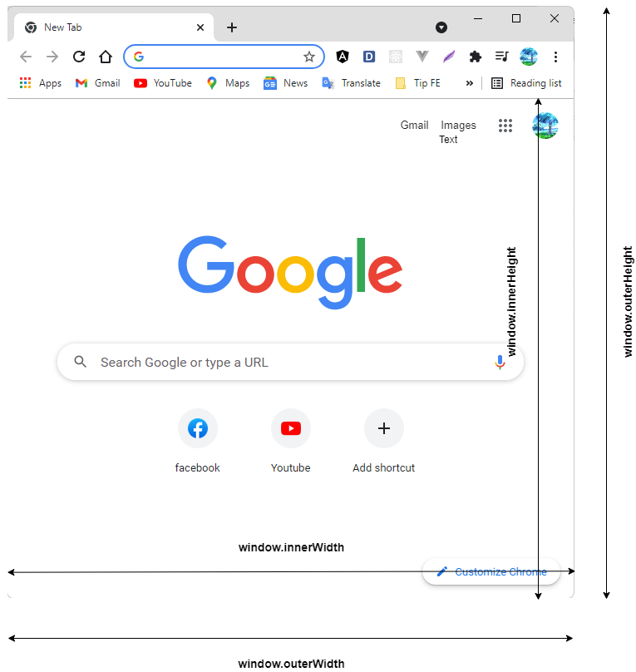636x672 pixels.
Task: Start voice search with the microphone icon
Action: click(x=500, y=362)
